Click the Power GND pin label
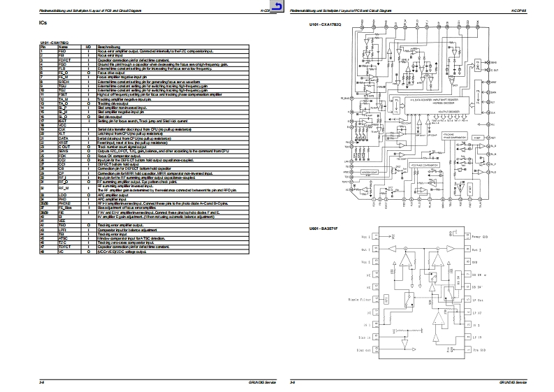This screenshot has width=554, height=392. click(481, 236)
